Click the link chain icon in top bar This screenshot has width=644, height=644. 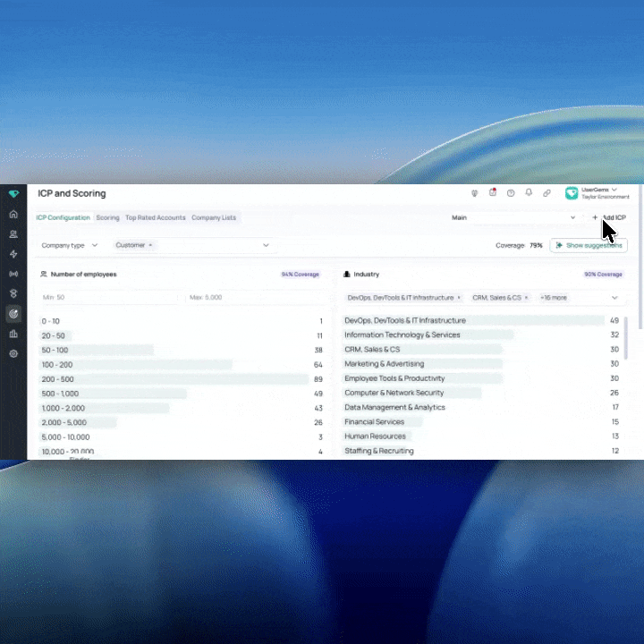pos(547,193)
